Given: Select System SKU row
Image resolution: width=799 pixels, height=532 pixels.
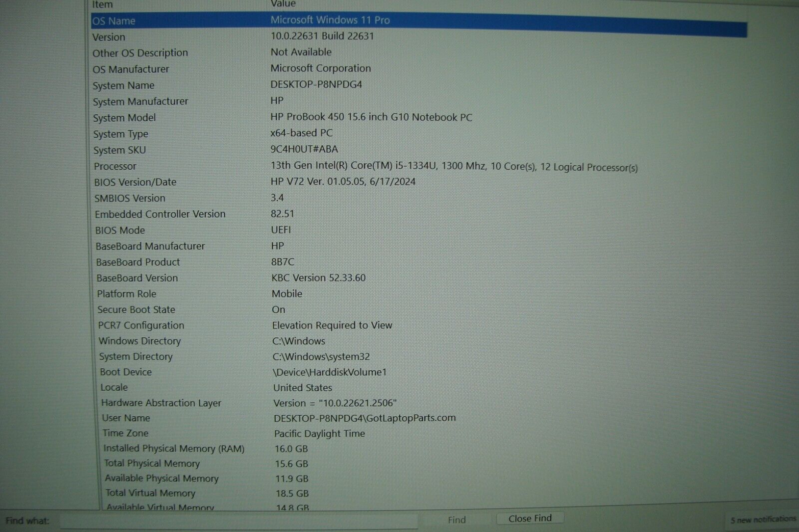Looking at the screenshot, I should 119,150.
